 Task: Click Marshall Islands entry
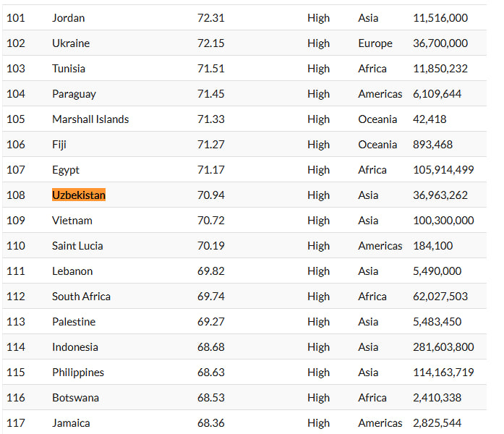[90, 119]
